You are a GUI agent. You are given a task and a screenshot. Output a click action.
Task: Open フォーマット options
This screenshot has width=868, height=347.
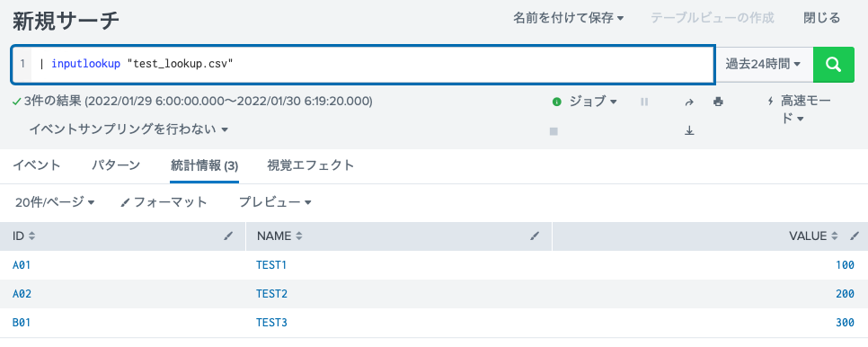click(164, 202)
